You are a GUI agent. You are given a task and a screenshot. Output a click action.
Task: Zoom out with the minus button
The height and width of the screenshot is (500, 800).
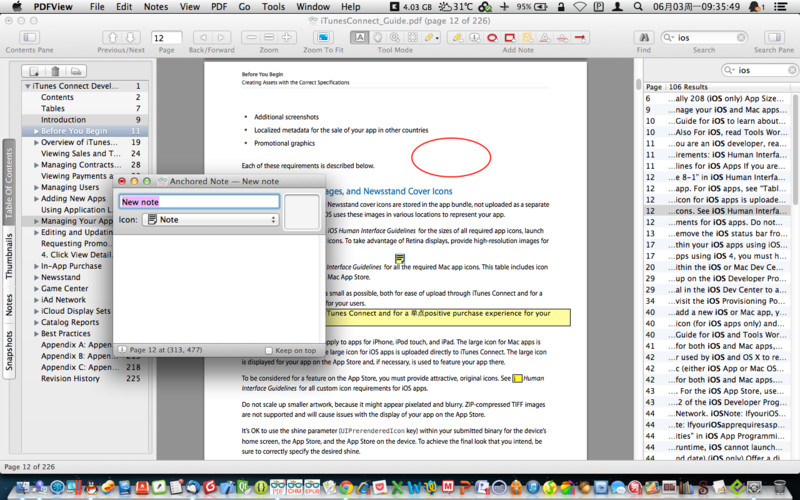pyautogui.click(x=251, y=38)
